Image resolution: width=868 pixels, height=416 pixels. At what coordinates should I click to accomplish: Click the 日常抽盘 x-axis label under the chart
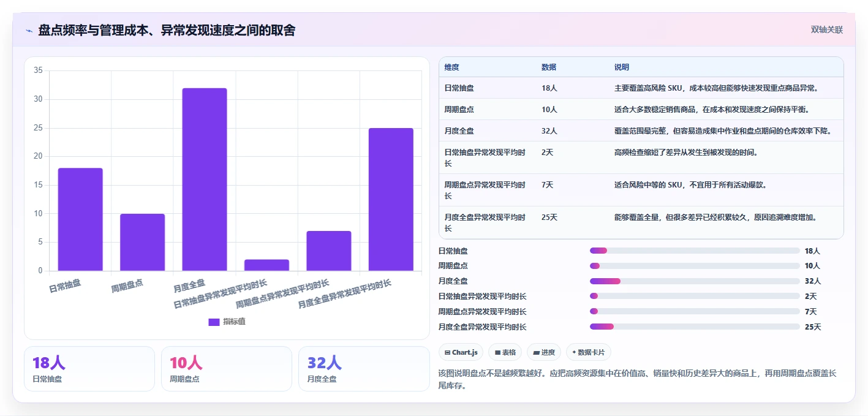pos(65,286)
